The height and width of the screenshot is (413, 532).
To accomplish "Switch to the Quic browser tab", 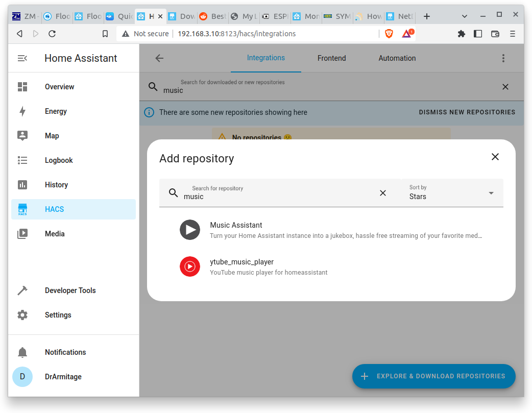I will click(x=119, y=16).
